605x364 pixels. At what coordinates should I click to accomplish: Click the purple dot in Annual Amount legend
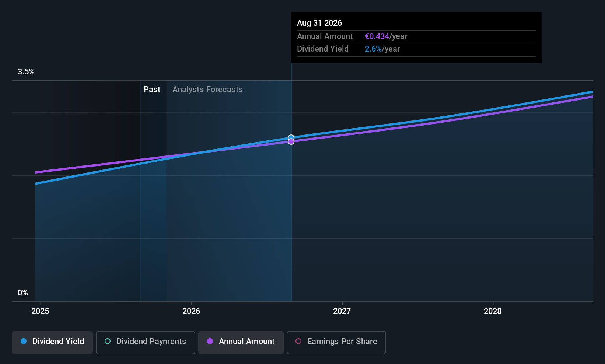coord(210,342)
